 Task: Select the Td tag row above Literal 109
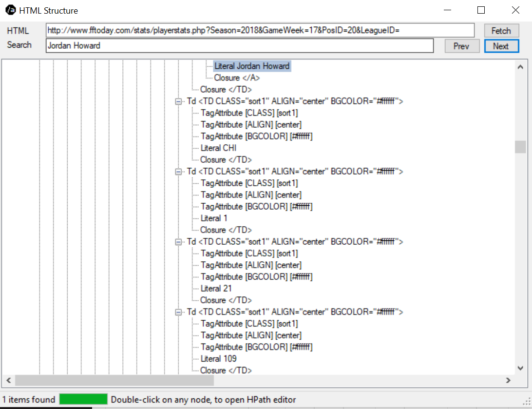click(x=295, y=312)
